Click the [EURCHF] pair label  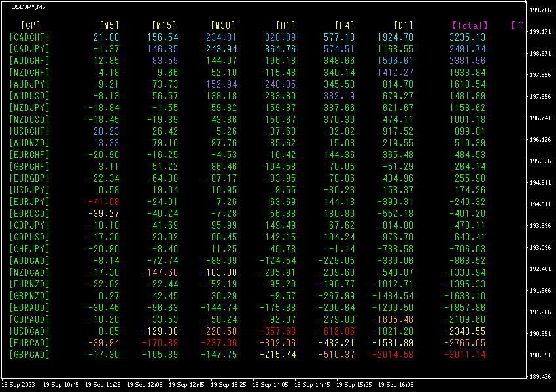(29, 155)
